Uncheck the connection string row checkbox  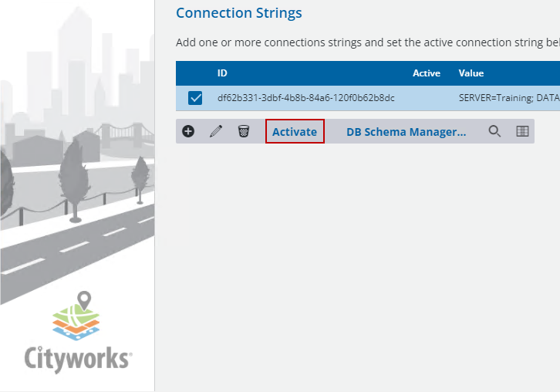195,98
